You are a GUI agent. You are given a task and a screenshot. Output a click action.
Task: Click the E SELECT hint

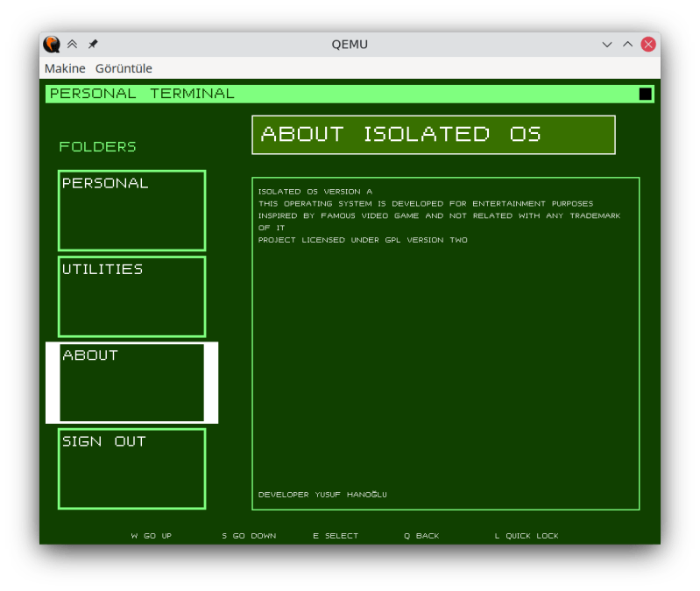point(336,536)
